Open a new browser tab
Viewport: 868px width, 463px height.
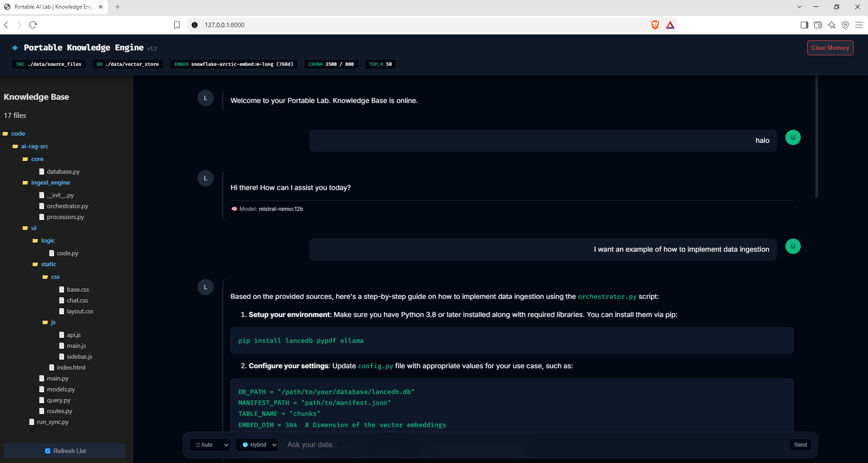[118, 7]
